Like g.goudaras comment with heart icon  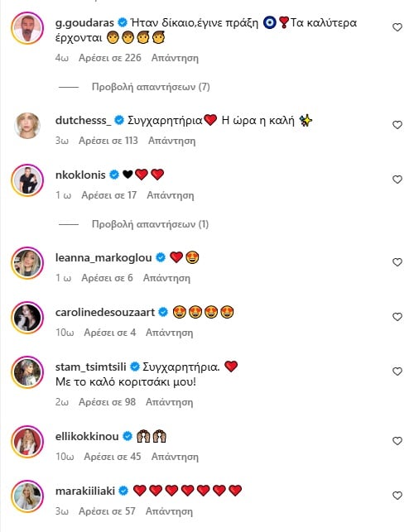[x=397, y=27]
